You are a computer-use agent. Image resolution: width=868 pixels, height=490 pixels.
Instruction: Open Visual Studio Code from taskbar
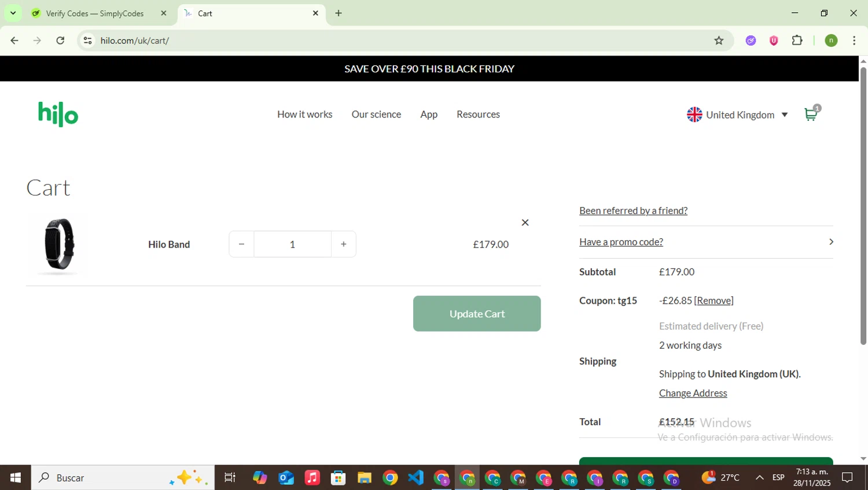pos(415,478)
